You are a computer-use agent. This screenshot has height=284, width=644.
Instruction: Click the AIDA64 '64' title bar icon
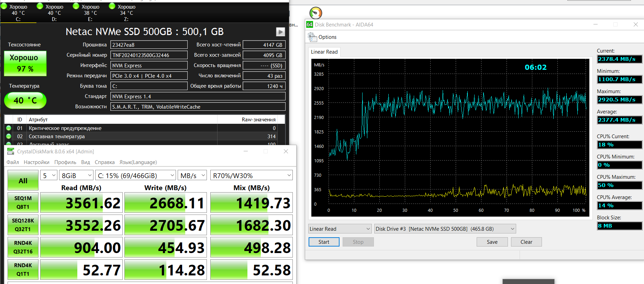(x=310, y=24)
